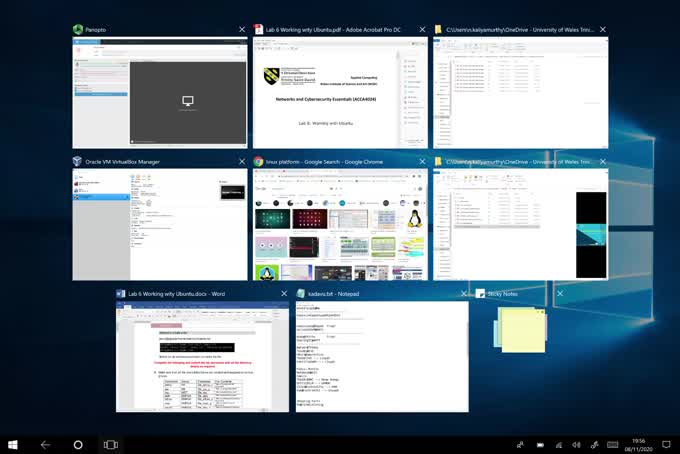
Task: Close the Sticky Notes window
Action: click(559, 294)
